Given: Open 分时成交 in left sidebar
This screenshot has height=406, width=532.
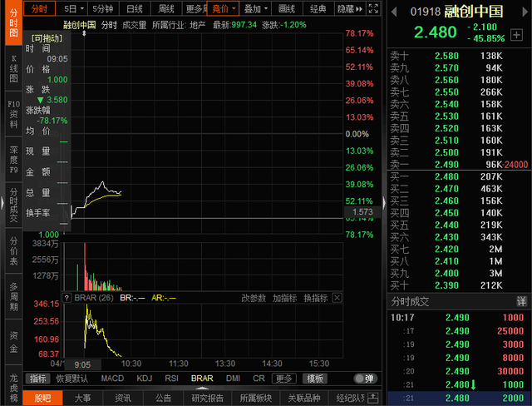Looking at the screenshot, I should click(13, 205).
